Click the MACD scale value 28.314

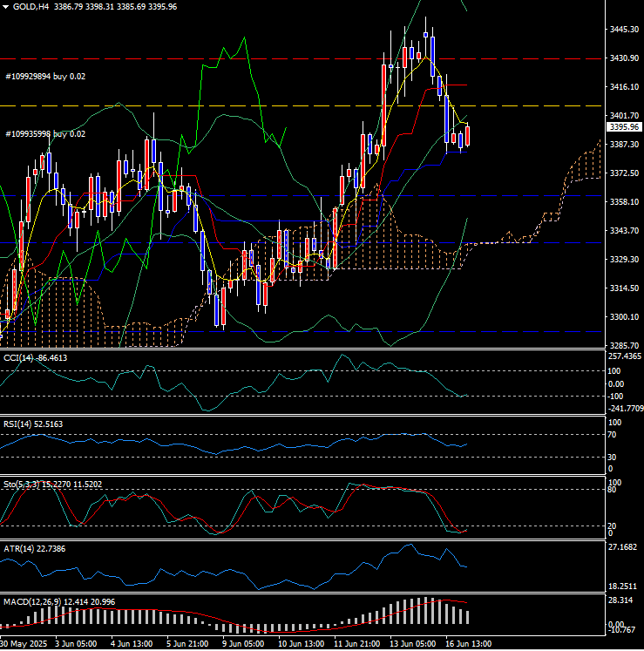[x=620, y=600]
